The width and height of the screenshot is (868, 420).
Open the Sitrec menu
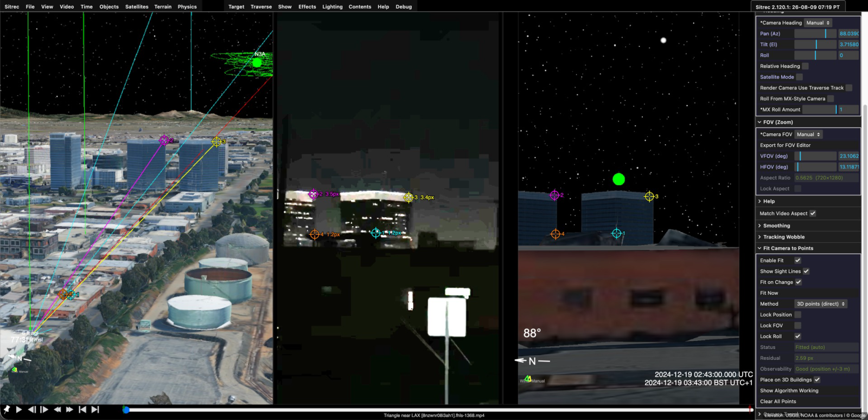(x=12, y=7)
